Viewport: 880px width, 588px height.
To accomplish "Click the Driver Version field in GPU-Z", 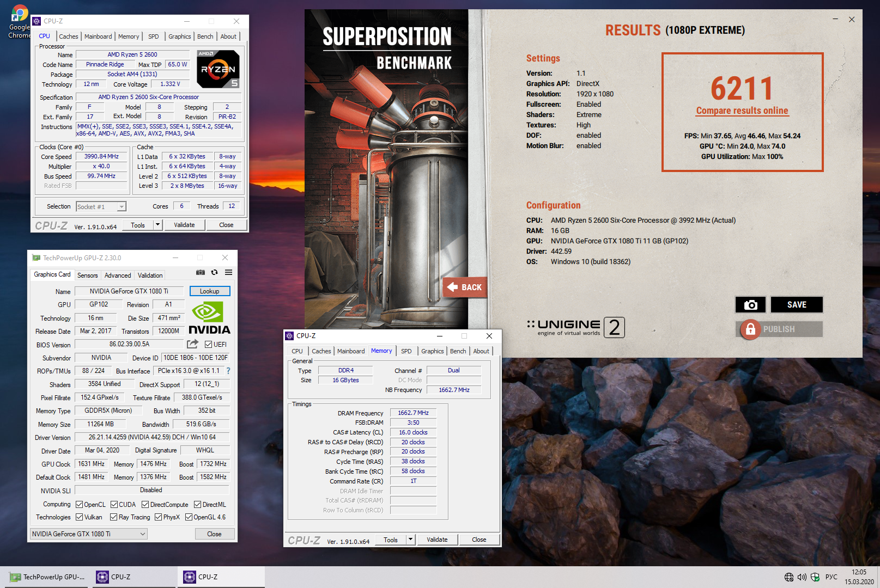I will point(152,437).
